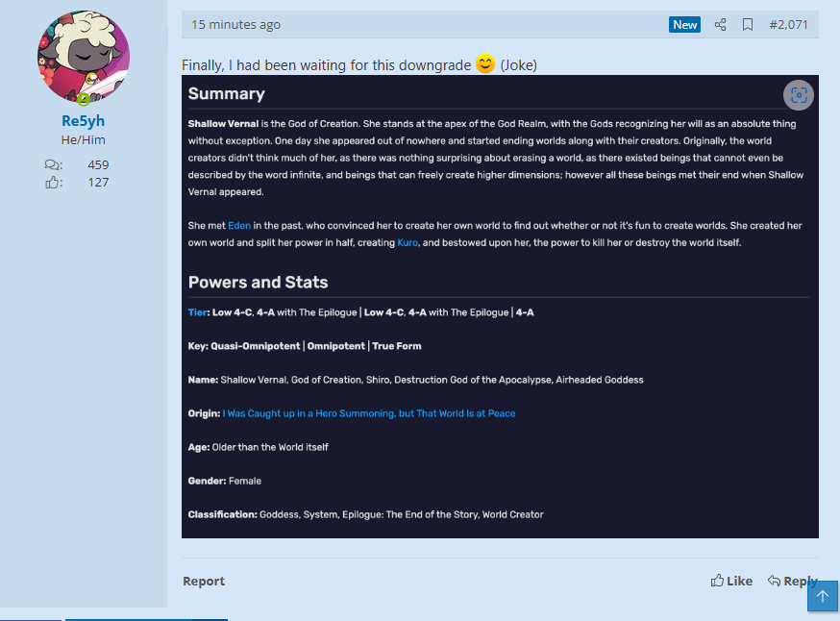Screen dimensions: 840x621
Task: Click the 'Classification: Goddess, System' line
Action: coord(365,515)
